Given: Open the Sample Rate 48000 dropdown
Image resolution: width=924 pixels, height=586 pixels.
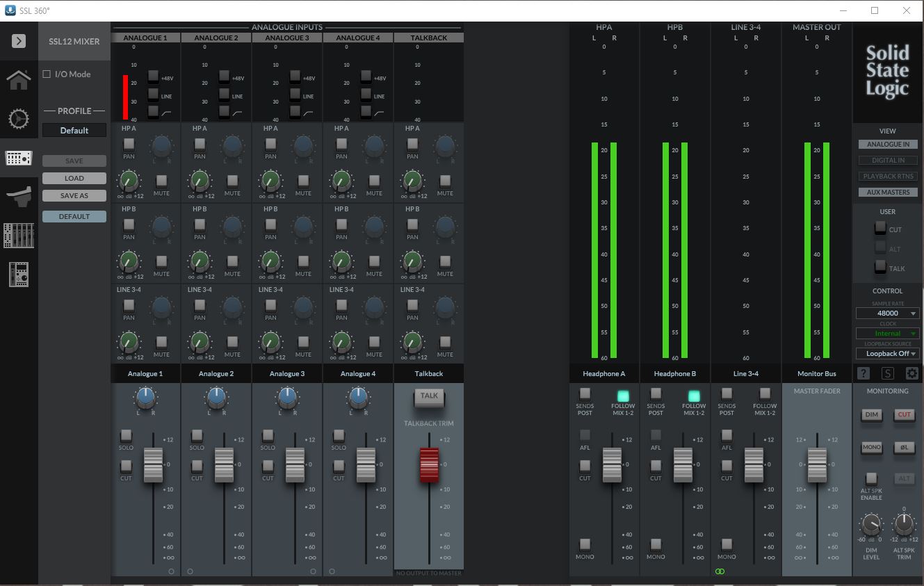Looking at the screenshot, I should click(x=887, y=313).
